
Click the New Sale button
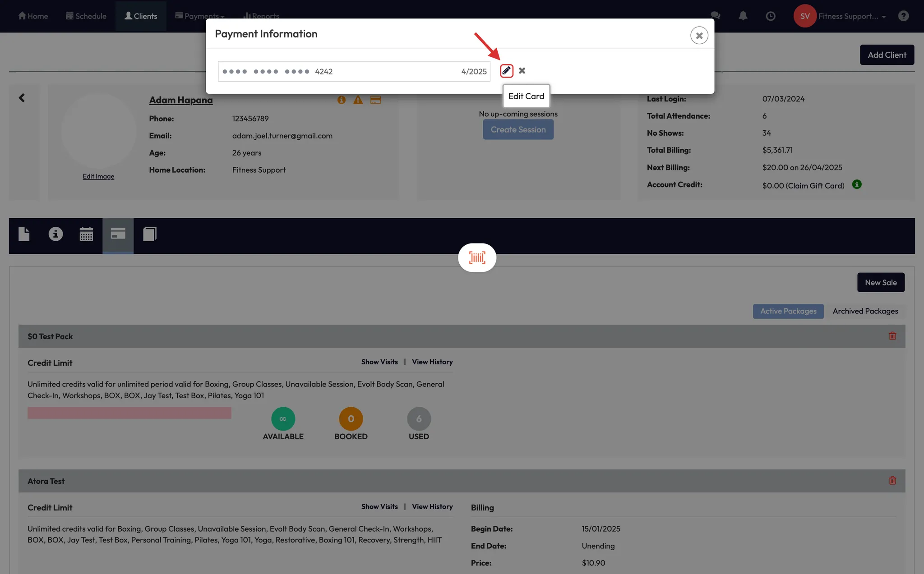[880, 283]
